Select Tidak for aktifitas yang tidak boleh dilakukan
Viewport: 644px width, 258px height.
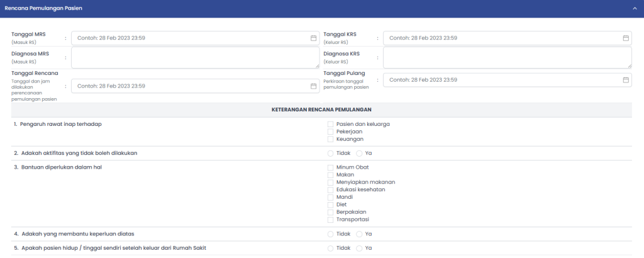click(330, 153)
